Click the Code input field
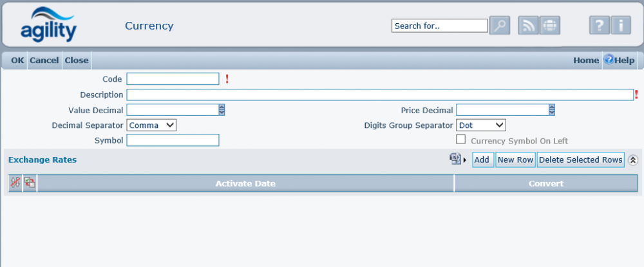The width and height of the screenshot is (644, 267). click(173, 79)
